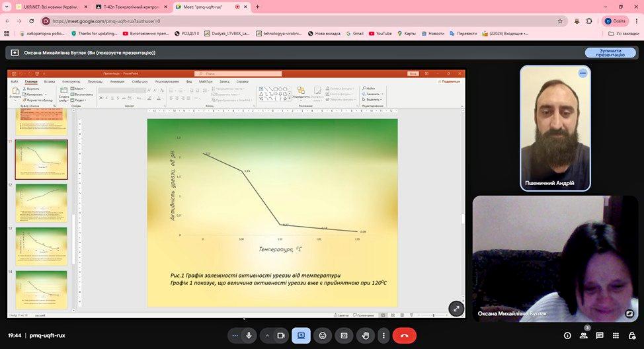Expand camera options chevron arrow
644x349 pixels.
point(267,335)
